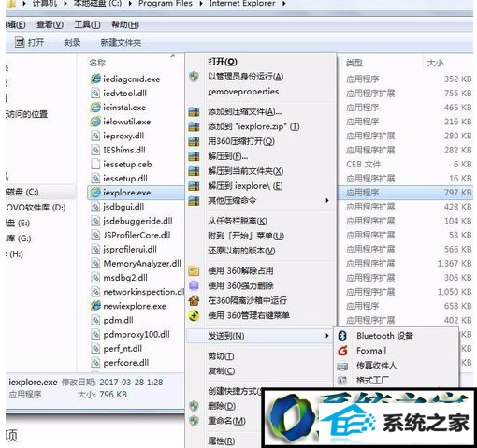Screen dimensions: 477x448
Task: Click green icon beside 使用360管理右键菜单
Action: pos(194,315)
